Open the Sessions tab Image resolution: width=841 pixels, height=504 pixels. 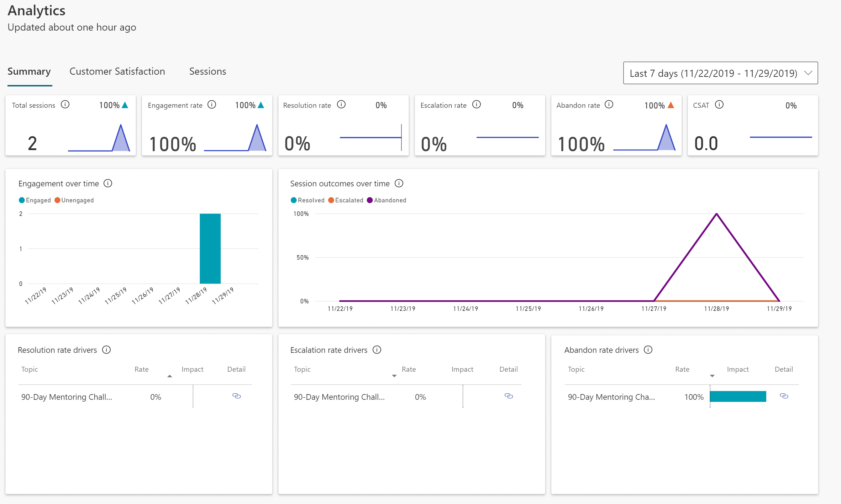(x=207, y=71)
